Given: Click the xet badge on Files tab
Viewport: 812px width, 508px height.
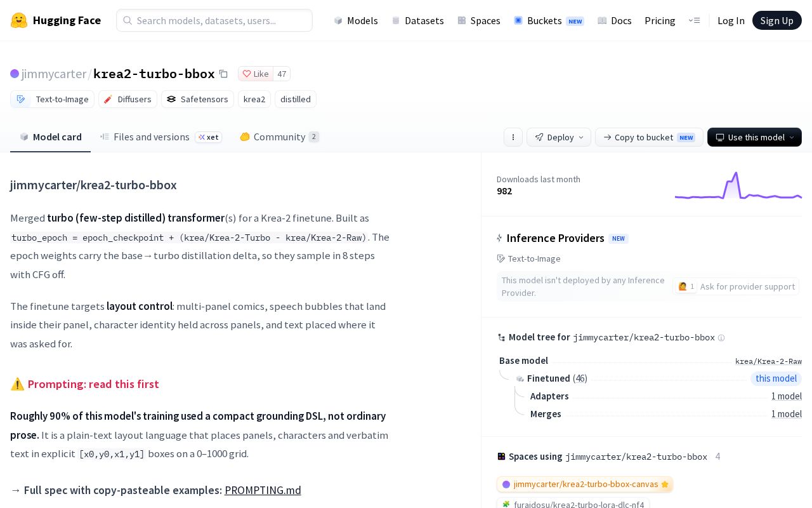Looking at the screenshot, I should pos(209,137).
